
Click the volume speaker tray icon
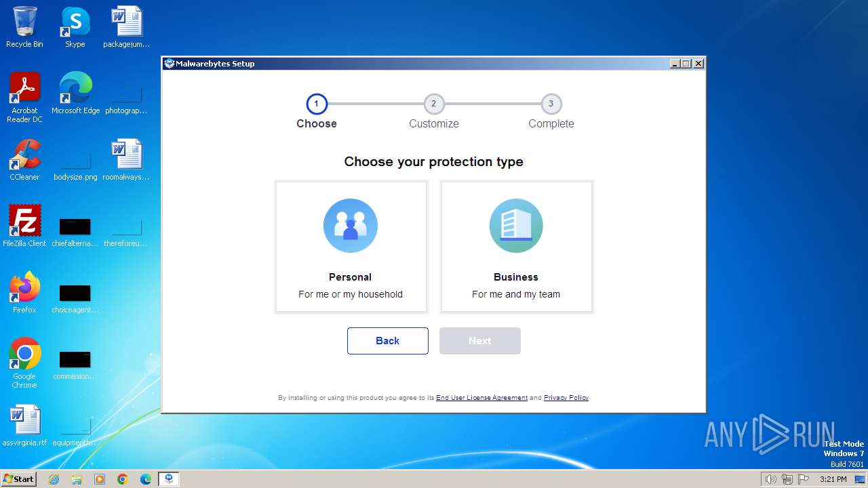[770, 479]
